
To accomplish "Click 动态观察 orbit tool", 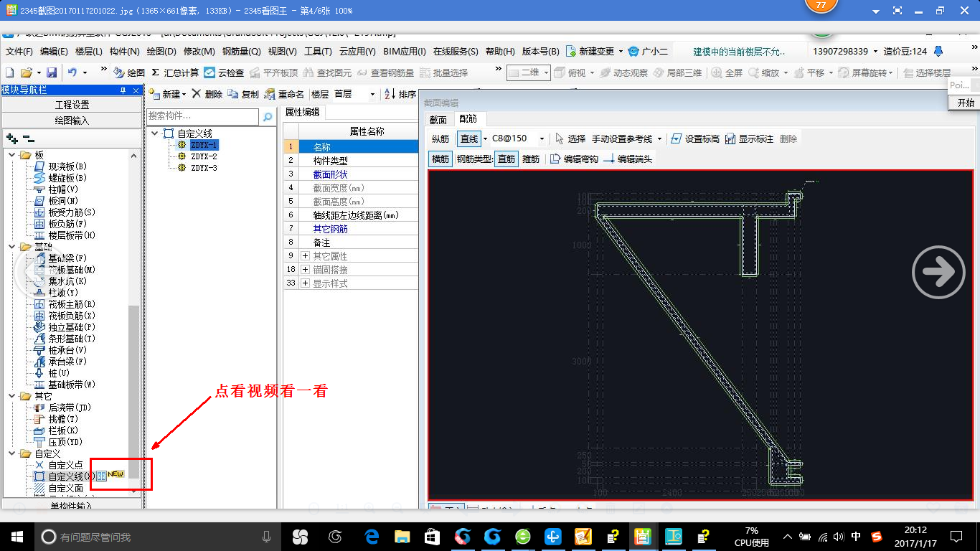I will tap(623, 72).
